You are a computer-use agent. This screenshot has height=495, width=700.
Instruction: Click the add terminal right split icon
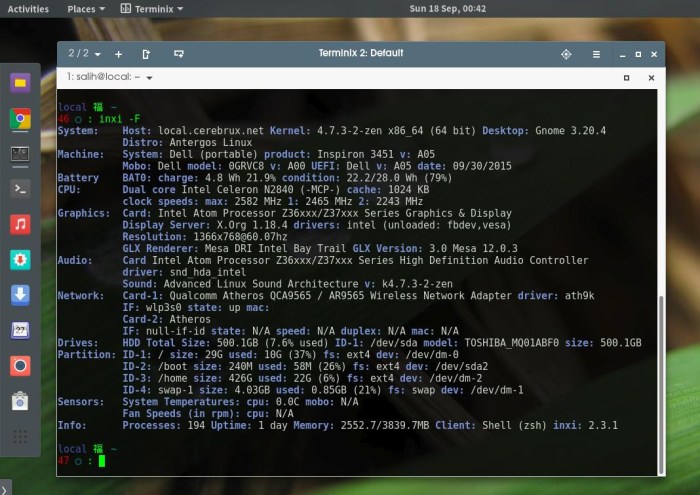pyautogui.click(x=147, y=54)
